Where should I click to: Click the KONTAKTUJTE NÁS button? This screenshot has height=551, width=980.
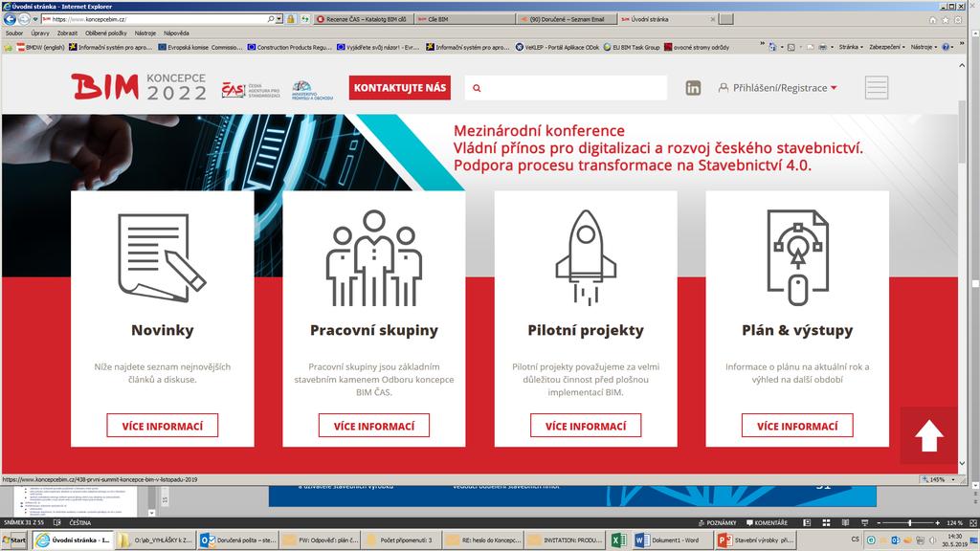[399, 87]
